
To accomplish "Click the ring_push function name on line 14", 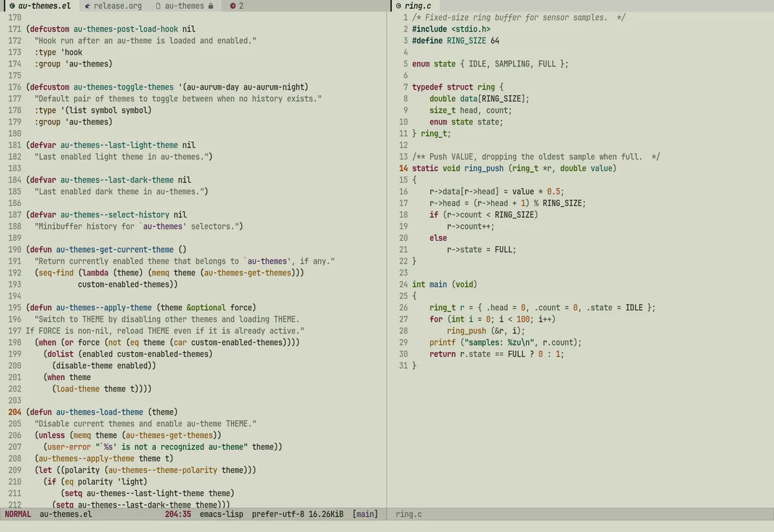I will [x=483, y=168].
